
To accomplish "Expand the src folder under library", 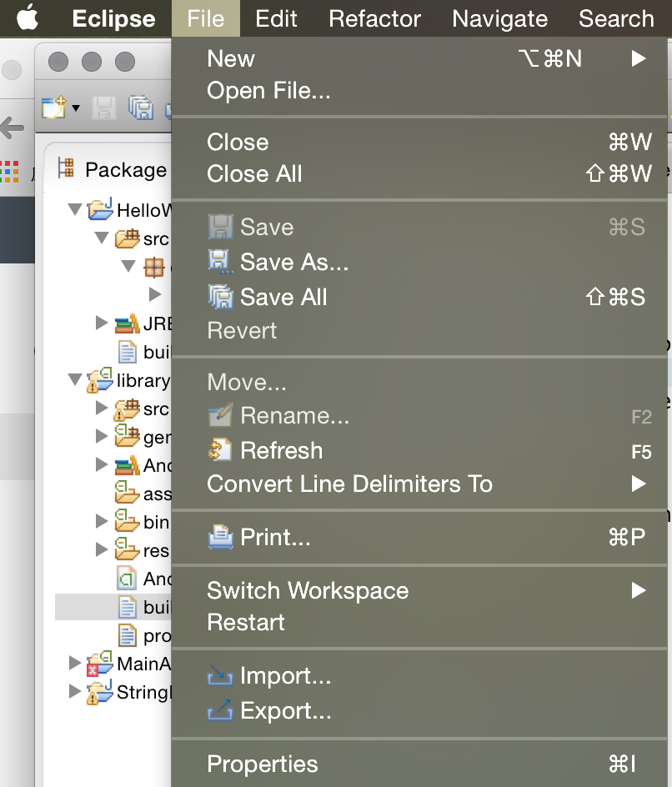I will (x=102, y=408).
